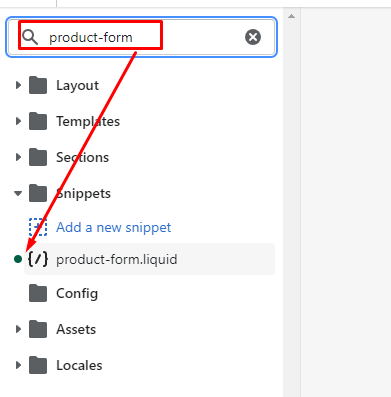Click the Sections folder icon
This screenshot has width=391, height=397.
(x=38, y=157)
